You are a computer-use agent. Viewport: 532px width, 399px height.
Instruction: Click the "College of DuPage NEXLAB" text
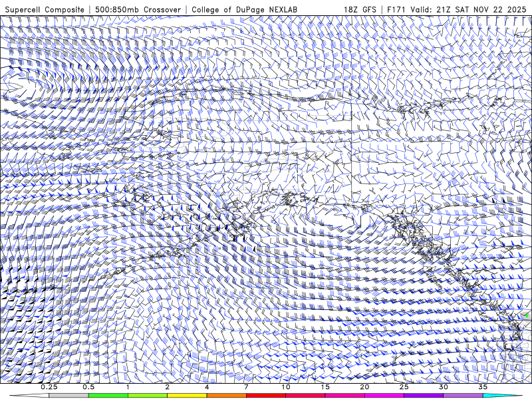point(244,9)
